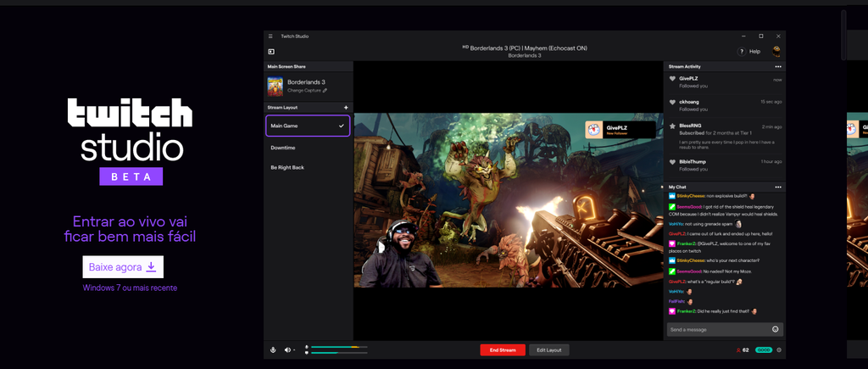This screenshot has width=868, height=369.
Task: Click the viewer count icon
Action: [x=738, y=350]
